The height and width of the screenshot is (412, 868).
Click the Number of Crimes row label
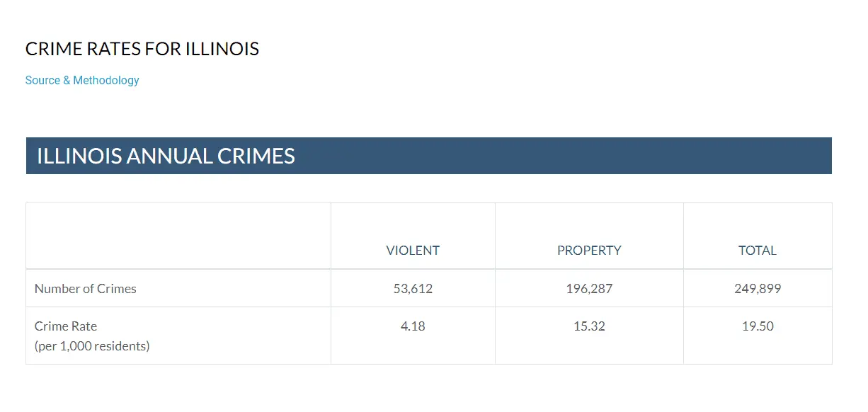click(86, 289)
